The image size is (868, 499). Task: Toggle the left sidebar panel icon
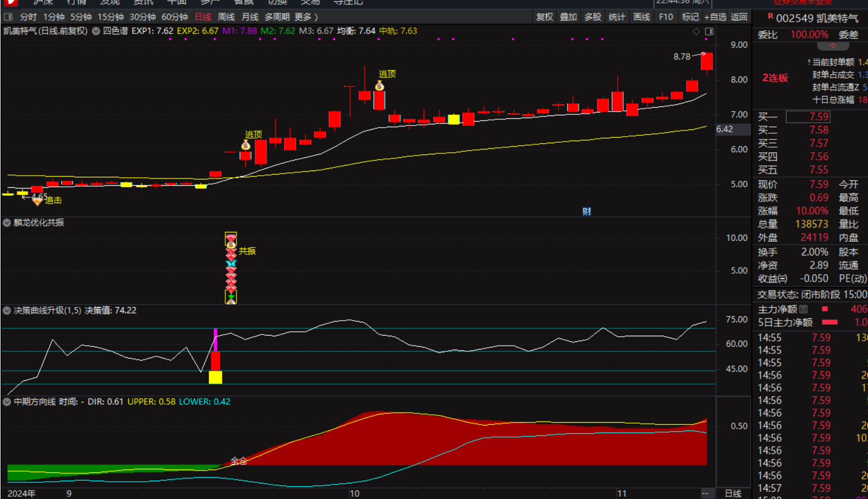tap(8, 17)
